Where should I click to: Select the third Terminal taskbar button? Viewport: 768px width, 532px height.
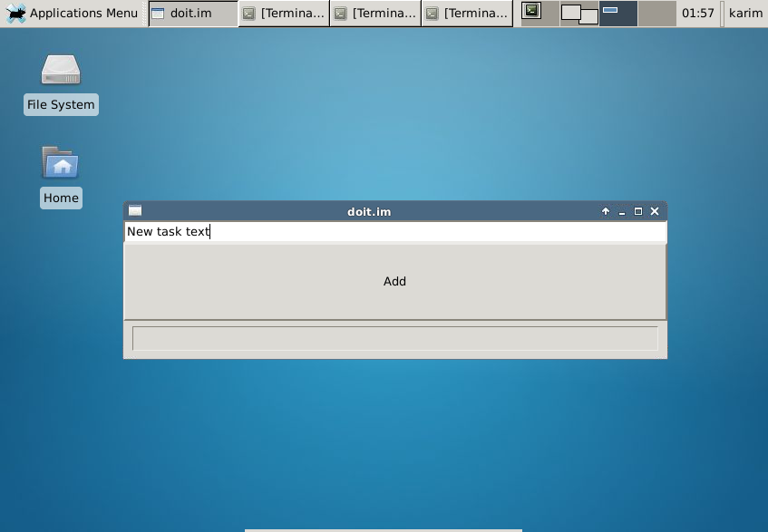tap(467, 14)
